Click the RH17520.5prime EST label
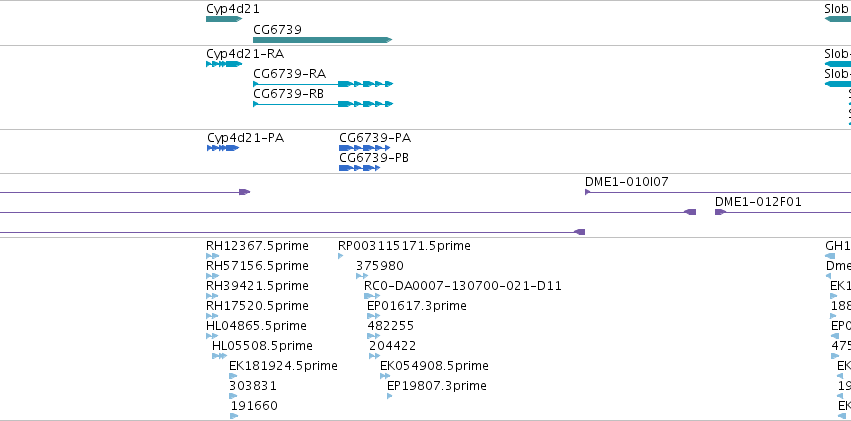851x421 pixels. pyautogui.click(x=257, y=306)
